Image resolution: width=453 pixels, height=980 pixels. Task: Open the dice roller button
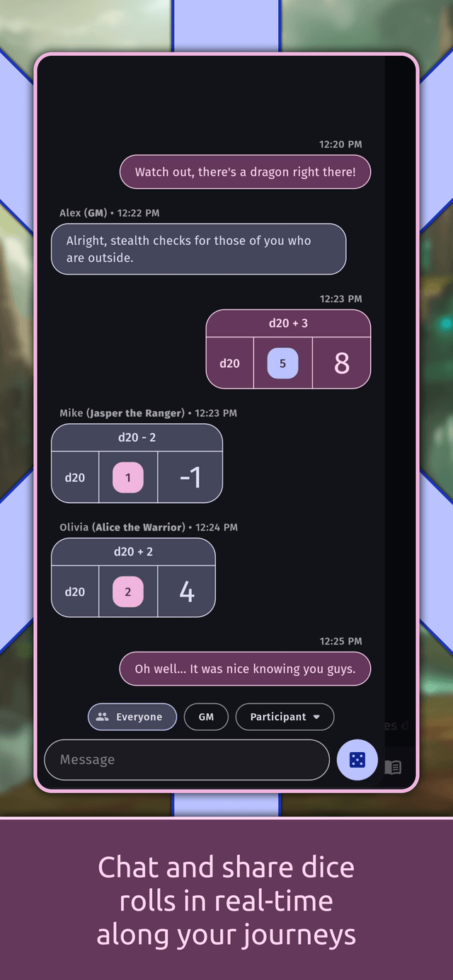357,760
